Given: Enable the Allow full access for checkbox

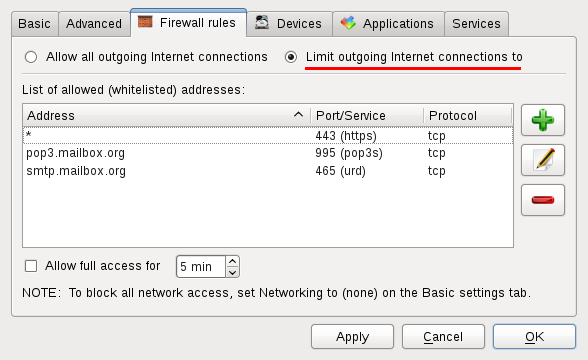Looking at the screenshot, I should click(x=31, y=266).
